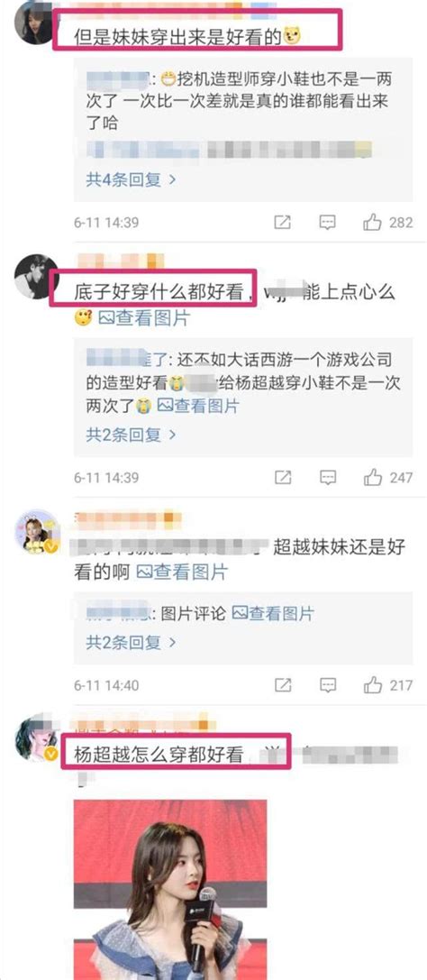Share the comment with 282 likes
427x980 pixels.
pos(283,222)
